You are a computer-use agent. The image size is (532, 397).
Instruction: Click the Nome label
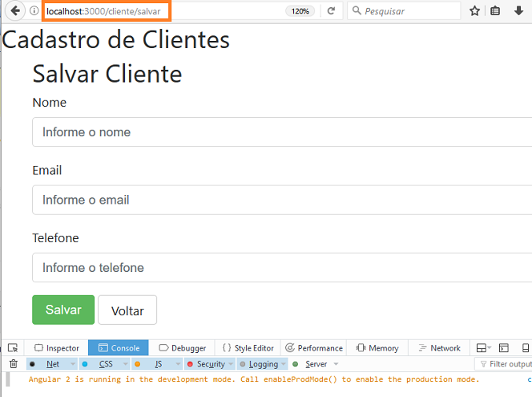pyautogui.click(x=50, y=102)
